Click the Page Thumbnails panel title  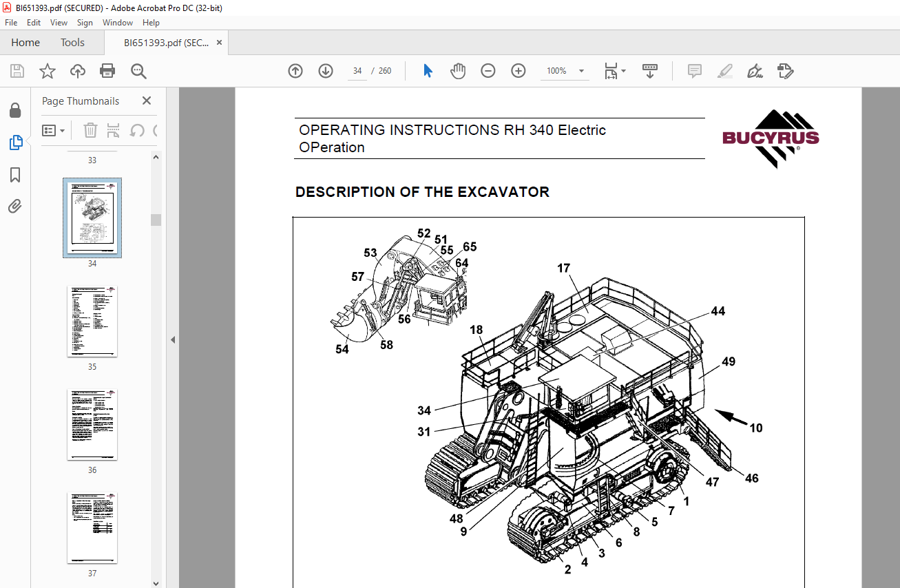81,101
